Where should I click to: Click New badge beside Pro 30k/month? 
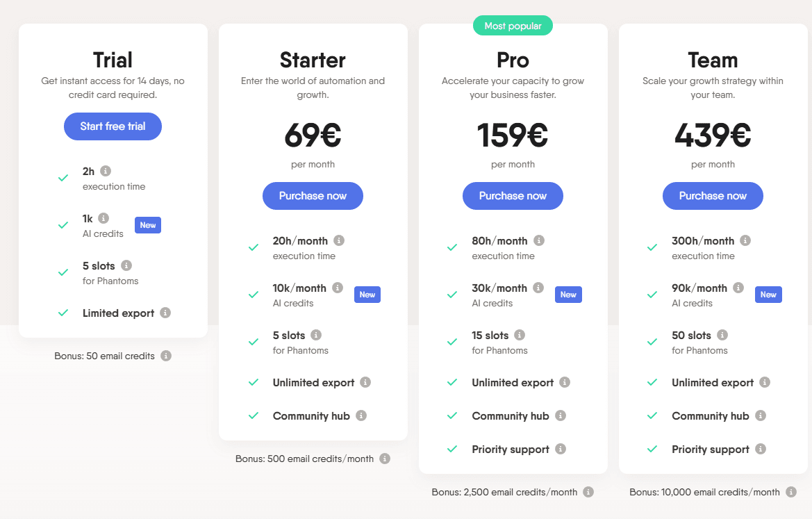click(x=568, y=295)
